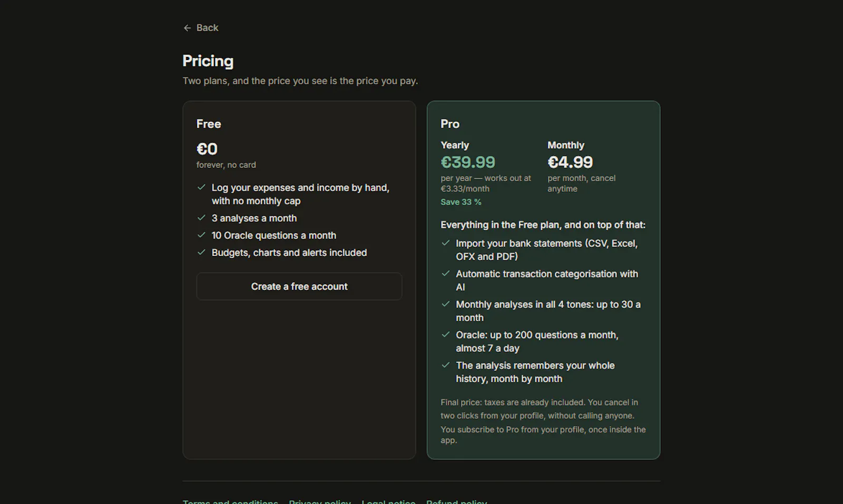Click checkmark beside 'Import your bank statements'
Viewport: 843px width, 504px height.
(x=446, y=243)
